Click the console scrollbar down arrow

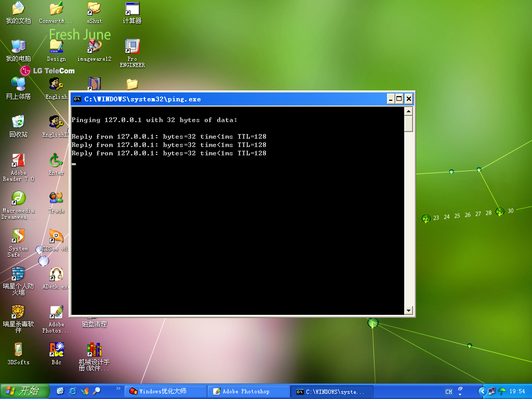(408, 310)
